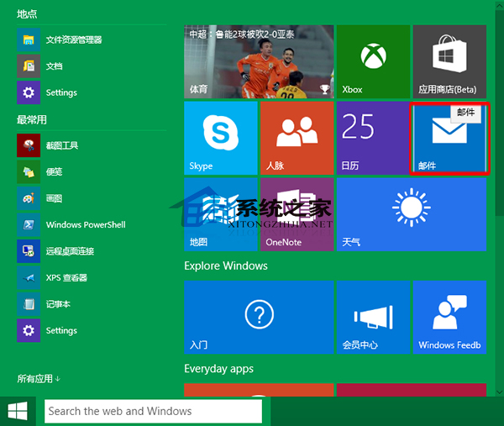Open the 会员中心 megaphone tile
The image size is (504, 426).
pos(373,318)
